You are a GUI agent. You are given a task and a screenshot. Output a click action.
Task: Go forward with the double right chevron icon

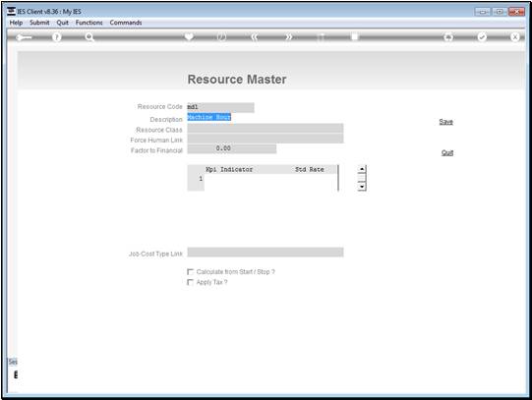click(288, 37)
